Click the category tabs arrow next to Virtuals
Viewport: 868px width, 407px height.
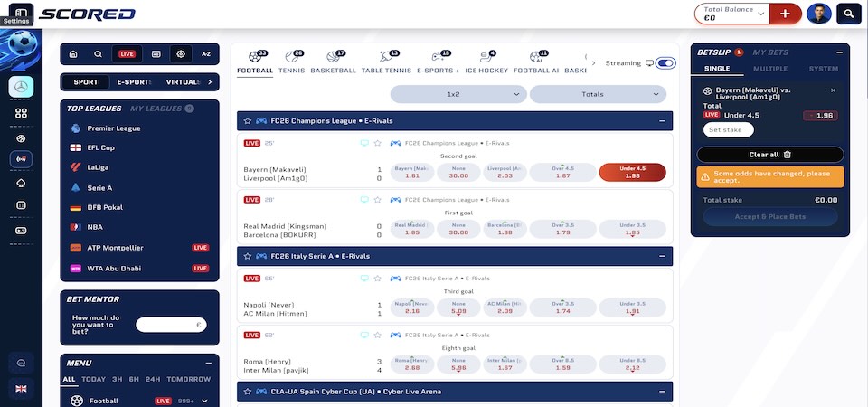(210, 82)
